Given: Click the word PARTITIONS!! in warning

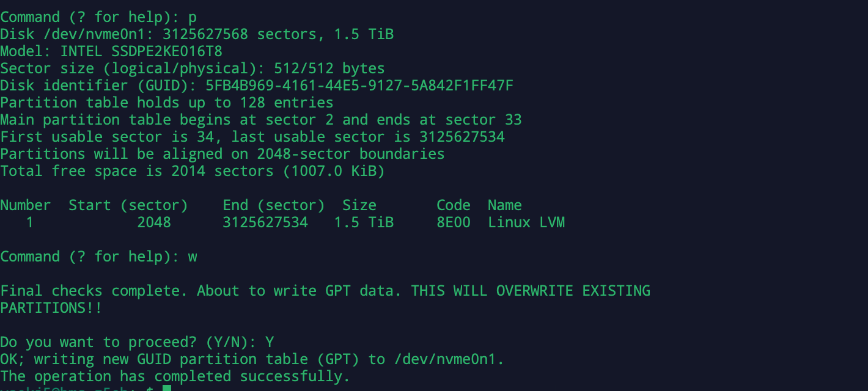Looking at the screenshot, I should tap(51, 308).
